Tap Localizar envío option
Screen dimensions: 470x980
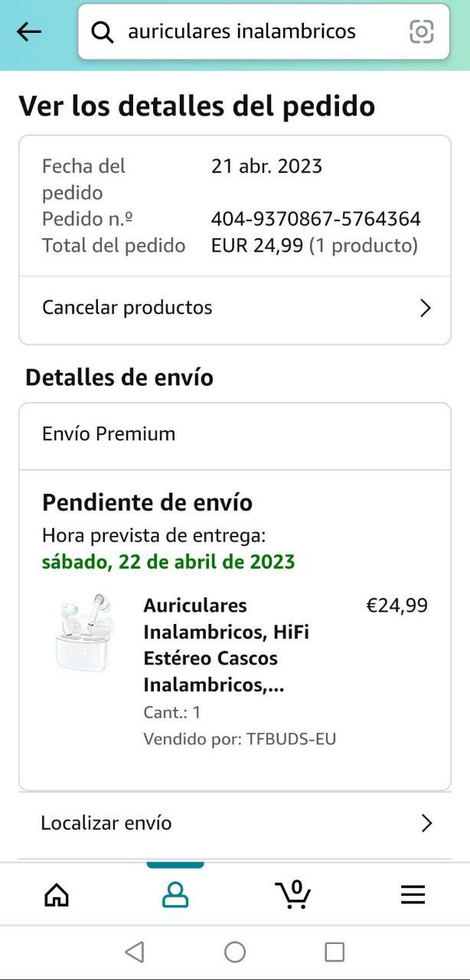[x=106, y=823]
